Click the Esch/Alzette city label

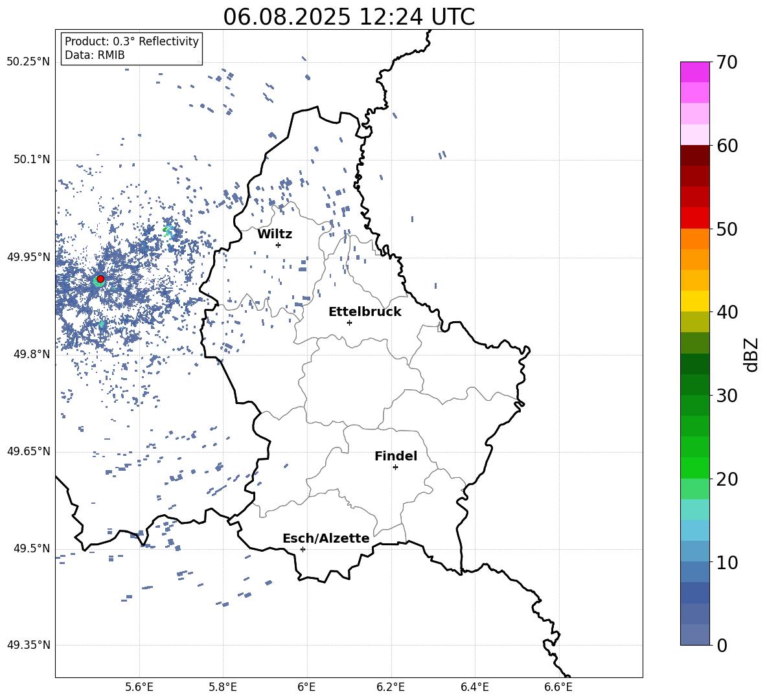326,538
